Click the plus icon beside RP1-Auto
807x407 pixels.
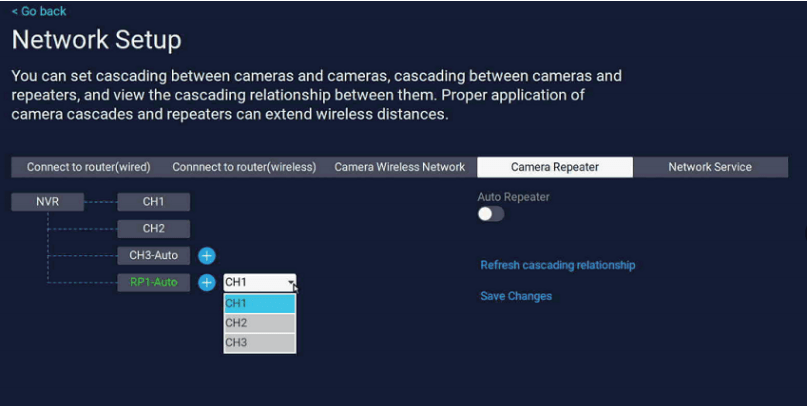(207, 283)
